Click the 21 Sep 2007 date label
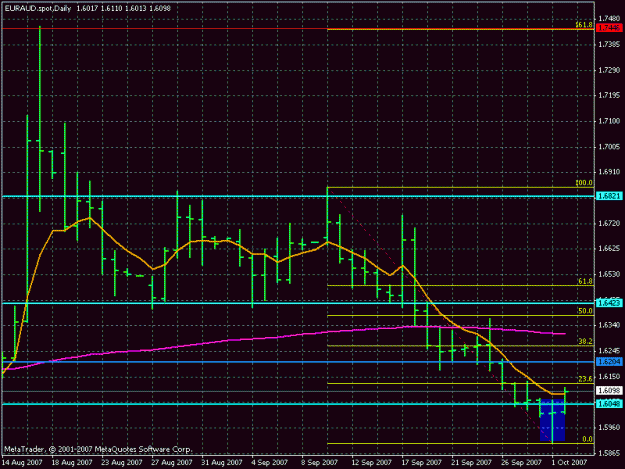This screenshot has height=469, width=625. click(x=471, y=463)
